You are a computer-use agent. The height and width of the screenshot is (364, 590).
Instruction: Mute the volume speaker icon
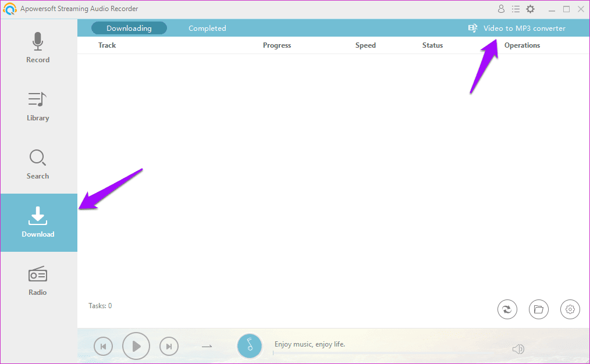coord(518,349)
